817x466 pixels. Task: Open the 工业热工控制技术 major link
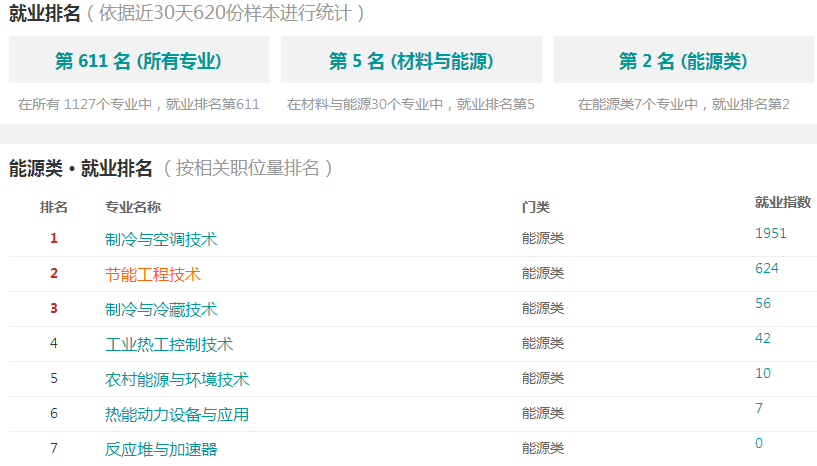169,344
